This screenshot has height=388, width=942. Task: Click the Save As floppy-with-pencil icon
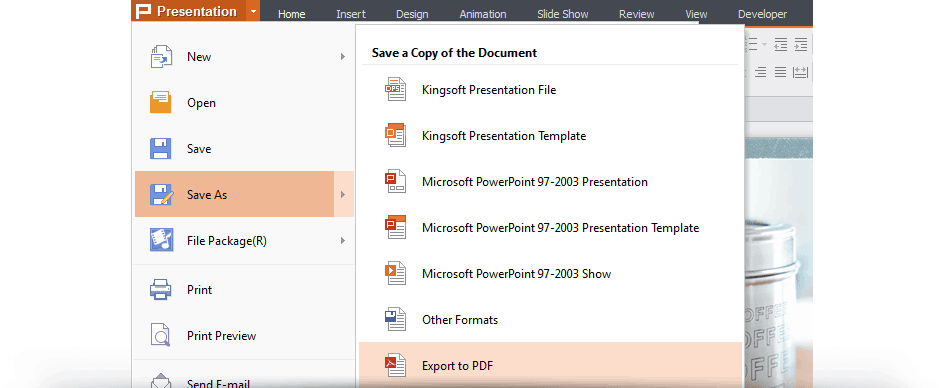click(x=161, y=195)
